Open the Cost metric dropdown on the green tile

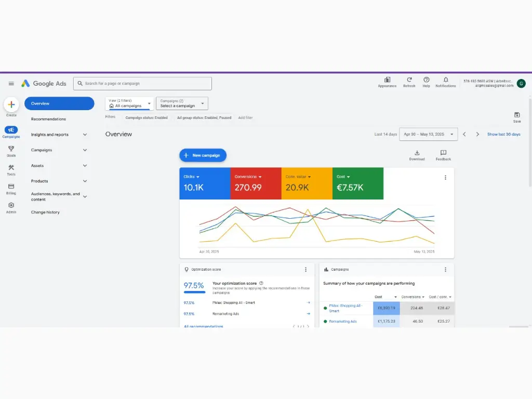pos(343,177)
